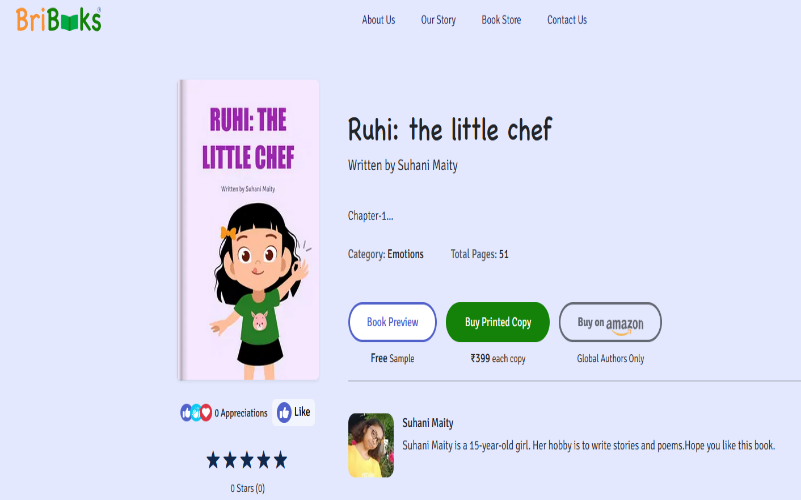Image resolution: width=801 pixels, height=500 pixels.
Task: Go to Our Story page
Action: [438, 20]
